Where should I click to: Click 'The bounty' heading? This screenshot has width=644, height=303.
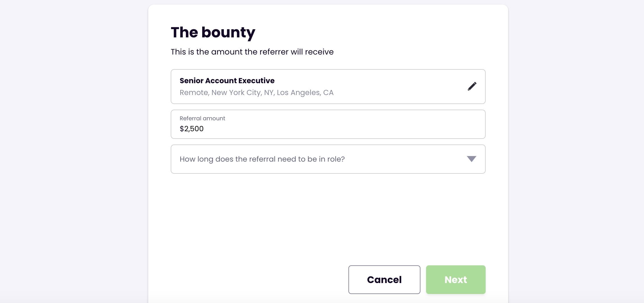[213, 32]
